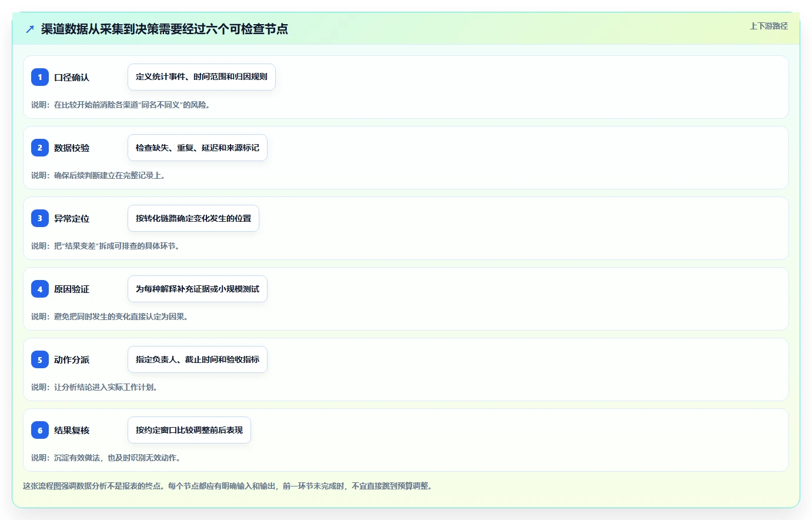Screen dimensions: 812x520
Task: Click the 异常定位 step name
Action: [x=72, y=218]
